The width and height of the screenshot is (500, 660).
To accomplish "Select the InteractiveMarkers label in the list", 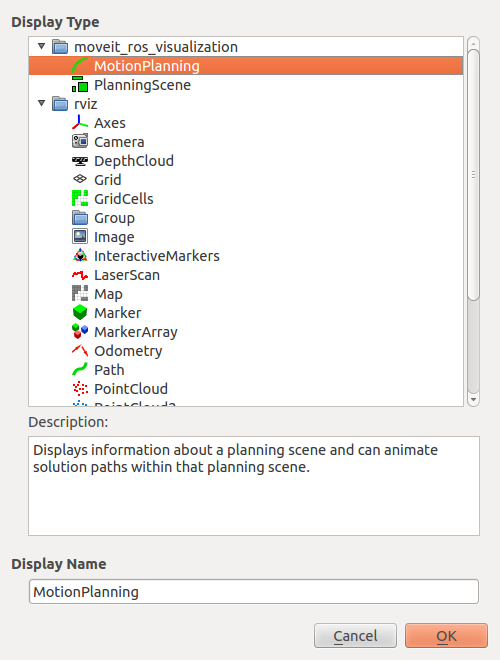I will pos(157,256).
